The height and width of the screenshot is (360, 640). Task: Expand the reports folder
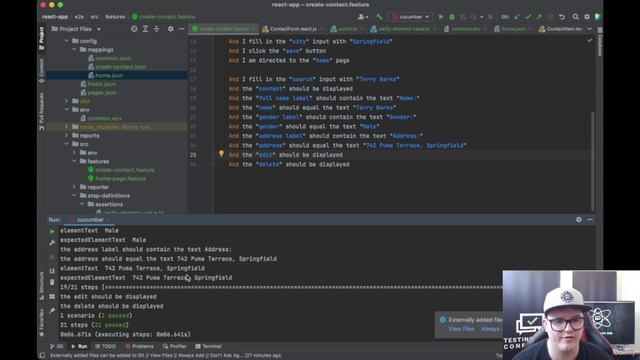click(x=67, y=135)
